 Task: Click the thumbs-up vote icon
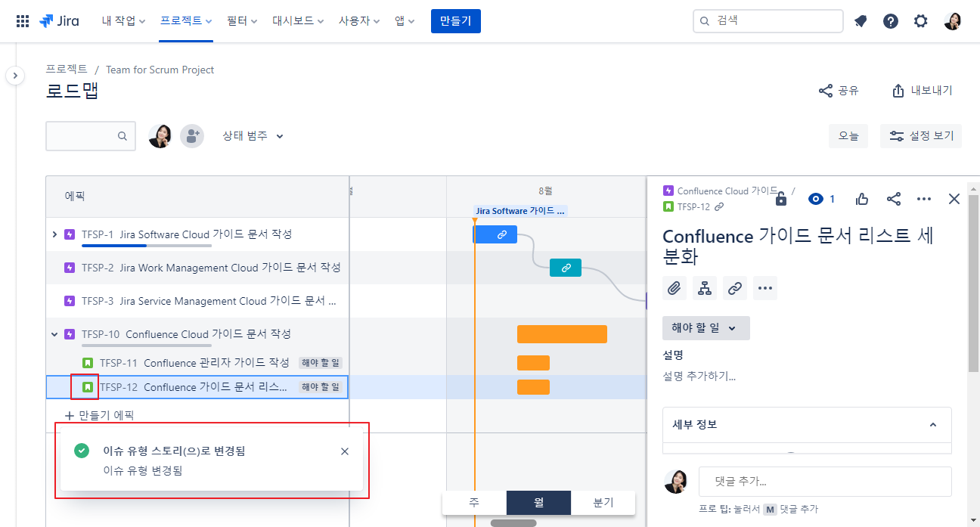point(862,199)
